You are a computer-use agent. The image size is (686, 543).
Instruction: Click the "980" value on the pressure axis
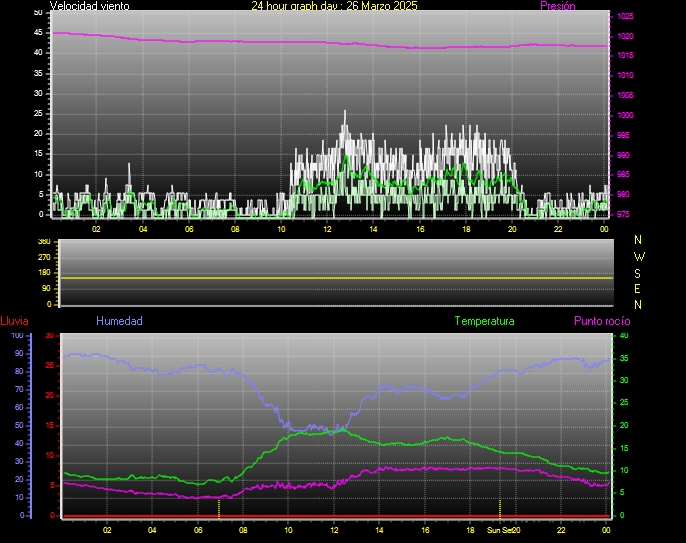[x=623, y=194]
